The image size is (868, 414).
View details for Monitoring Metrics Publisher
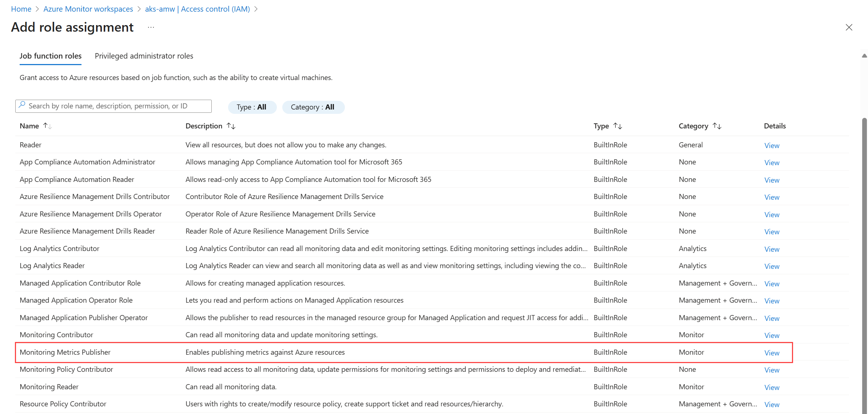click(772, 353)
